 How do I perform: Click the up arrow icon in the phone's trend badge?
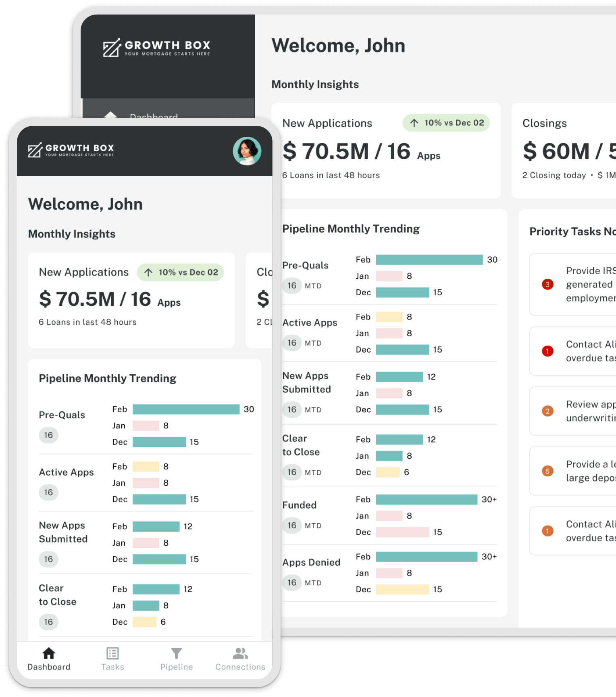[x=148, y=272]
